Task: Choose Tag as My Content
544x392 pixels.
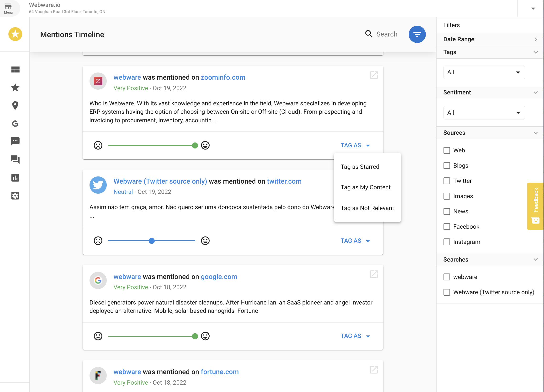Action: 367,187
